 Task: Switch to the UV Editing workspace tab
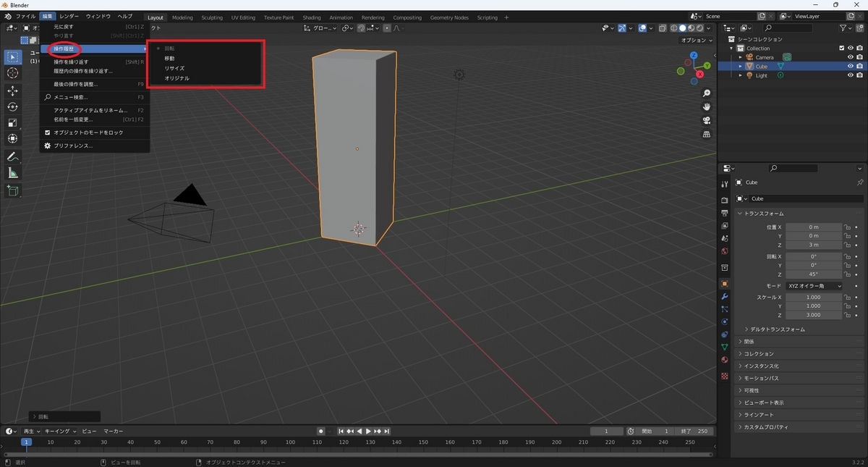click(x=244, y=17)
